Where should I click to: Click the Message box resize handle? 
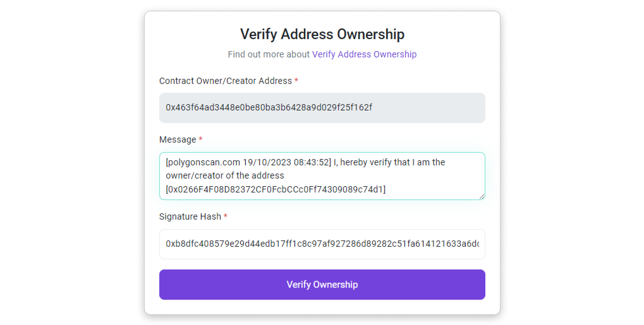[x=482, y=197]
